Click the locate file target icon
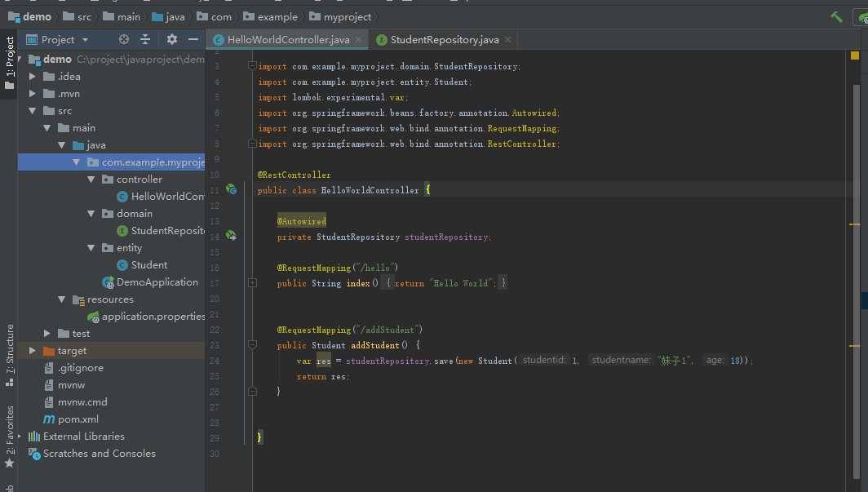 point(124,39)
